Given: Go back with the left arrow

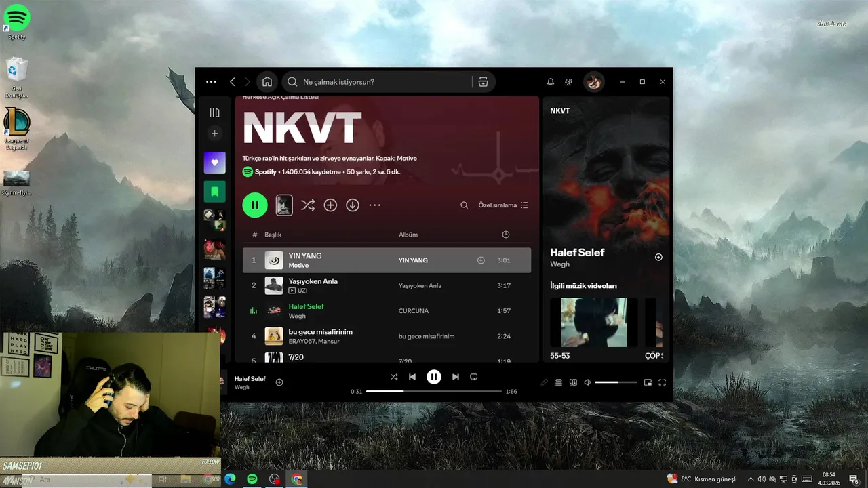Looking at the screenshot, I should click(x=232, y=82).
